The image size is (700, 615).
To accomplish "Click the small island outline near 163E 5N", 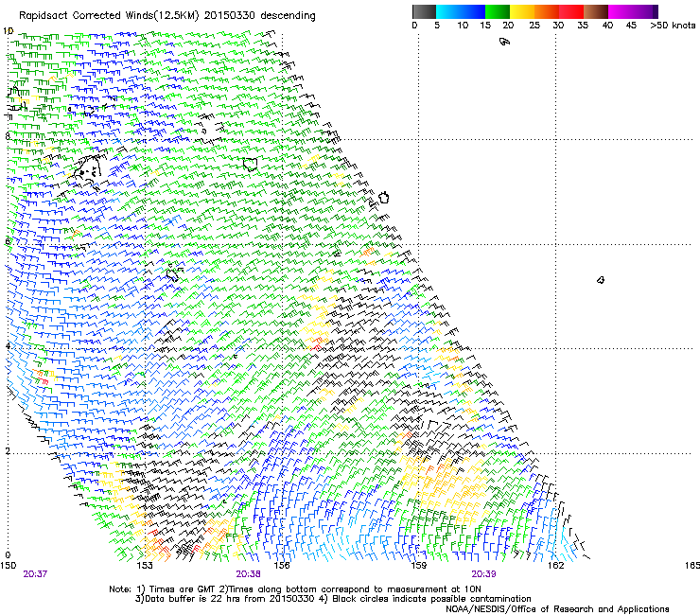I will click(601, 280).
